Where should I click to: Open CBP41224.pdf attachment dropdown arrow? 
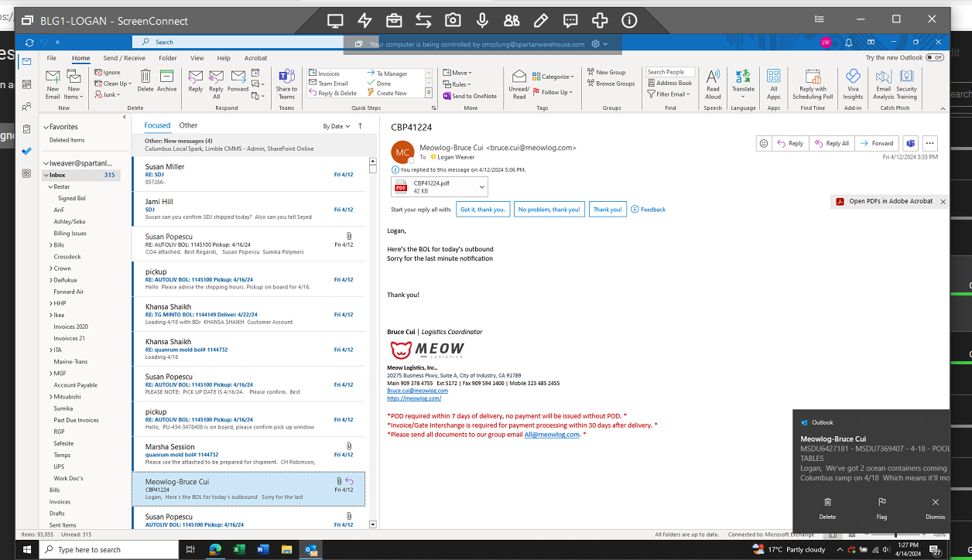(x=482, y=186)
